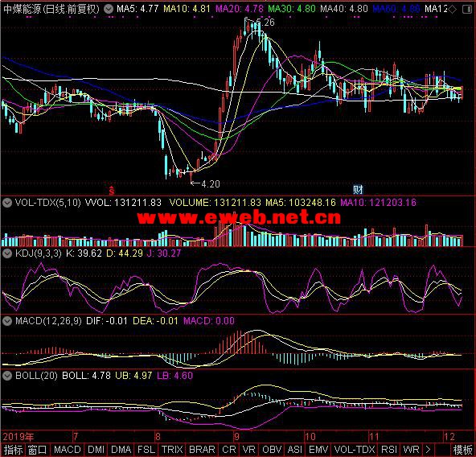Expand the VOL-TDX panel dropdown arrow
Screen dimensions: 476x457
point(7,203)
